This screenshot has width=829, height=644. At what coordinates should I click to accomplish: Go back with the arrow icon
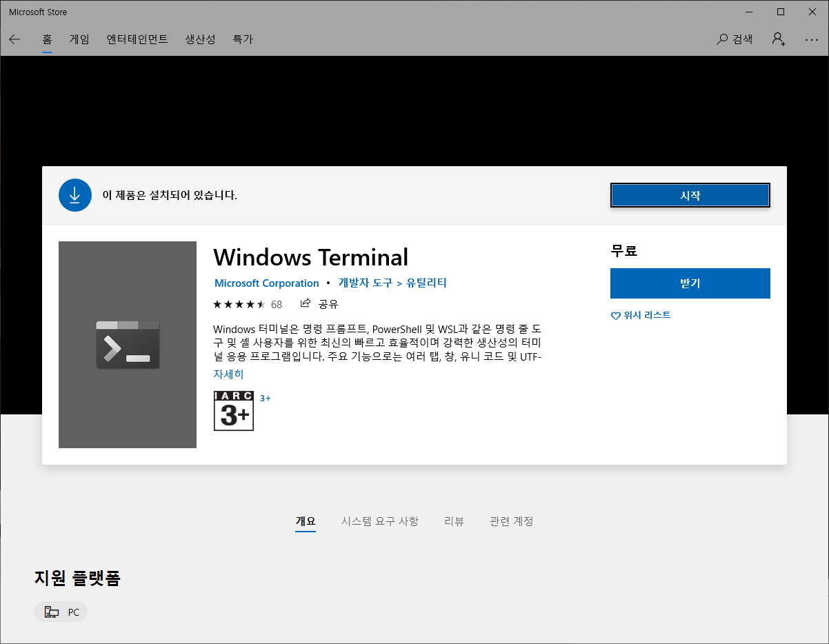pyautogui.click(x=14, y=39)
